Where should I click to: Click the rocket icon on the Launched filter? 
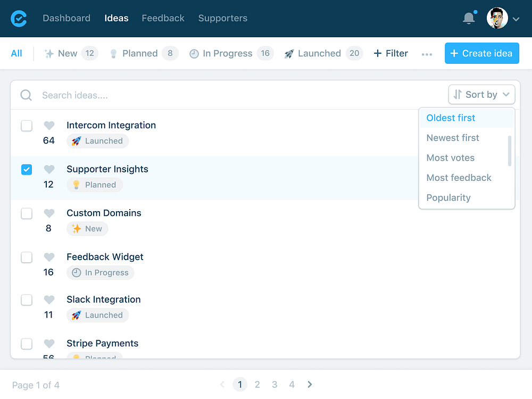(289, 53)
